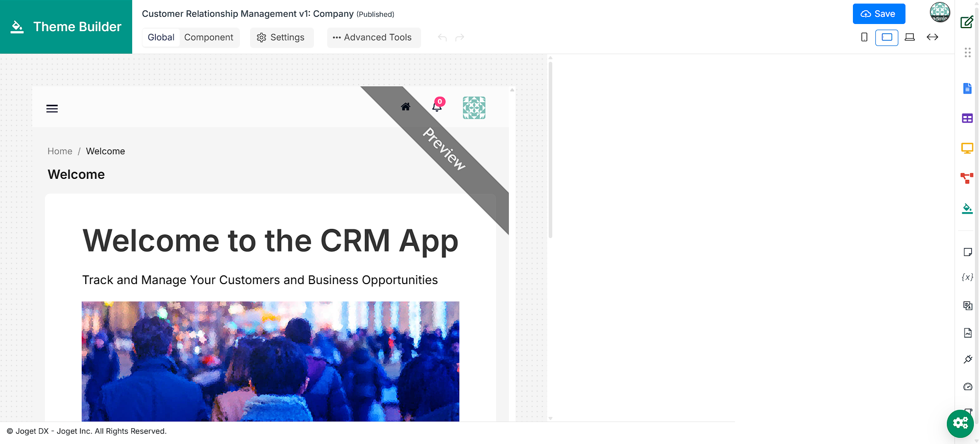
Task: Open the Form Builder document icon
Action: [967, 88]
